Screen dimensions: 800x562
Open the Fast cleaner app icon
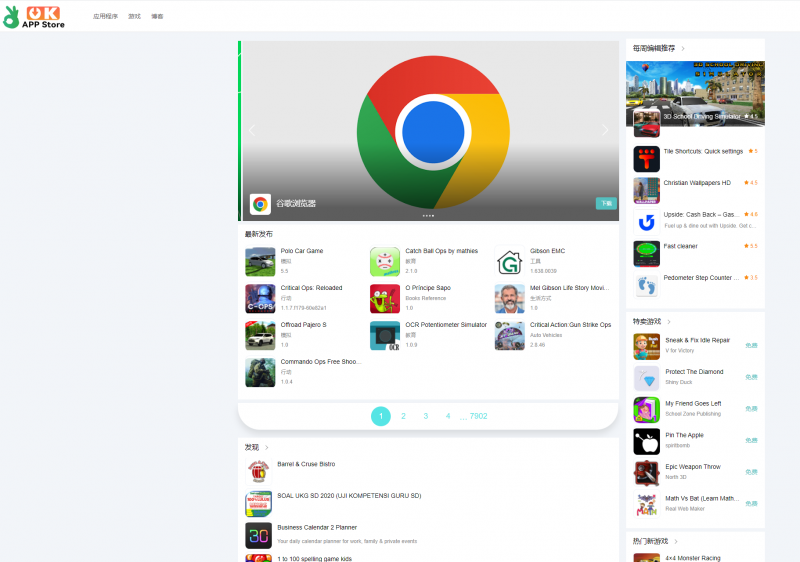coord(646,253)
